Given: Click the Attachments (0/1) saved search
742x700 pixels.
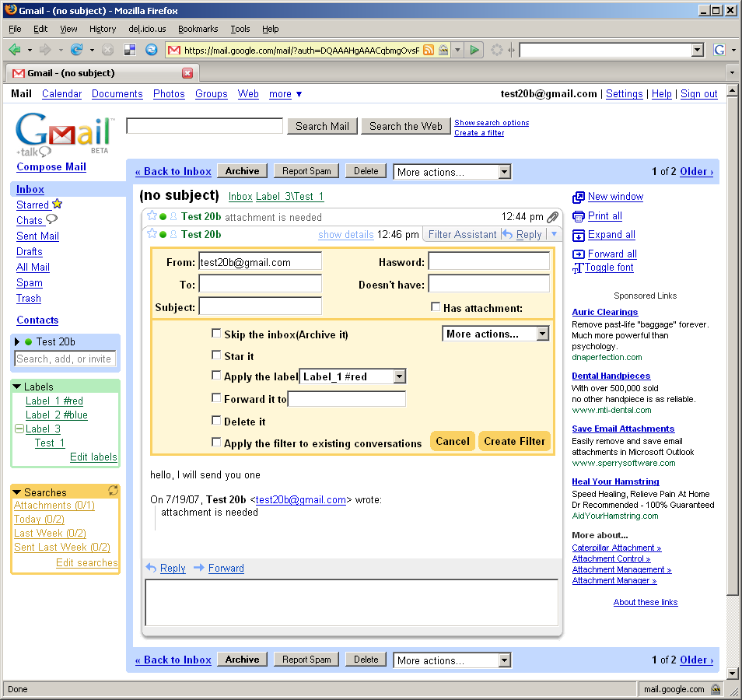Looking at the screenshot, I should pos(54,506).
